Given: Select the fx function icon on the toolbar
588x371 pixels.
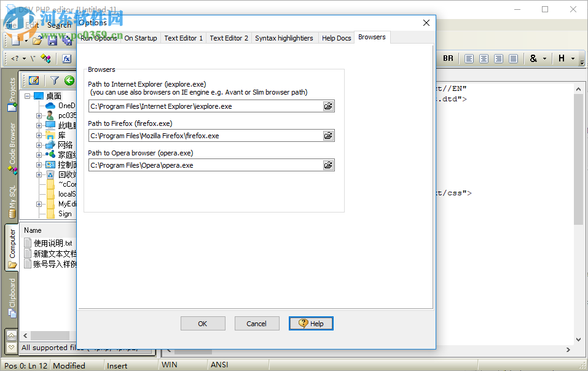Looking at the screenshot, I should coord(67,58).
